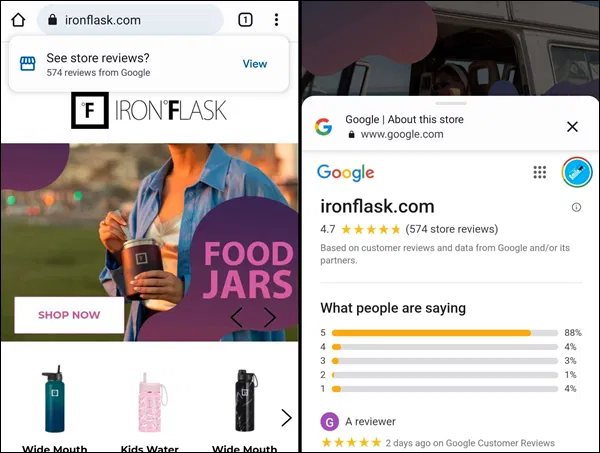Open the Google account profile avatar
Screen dimensions: 600x453
point(577,172)
